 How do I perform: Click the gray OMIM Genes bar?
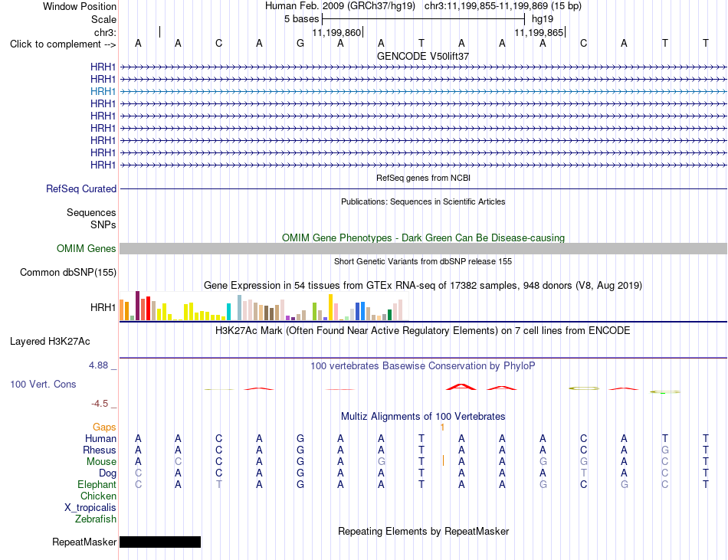[423, 249]
